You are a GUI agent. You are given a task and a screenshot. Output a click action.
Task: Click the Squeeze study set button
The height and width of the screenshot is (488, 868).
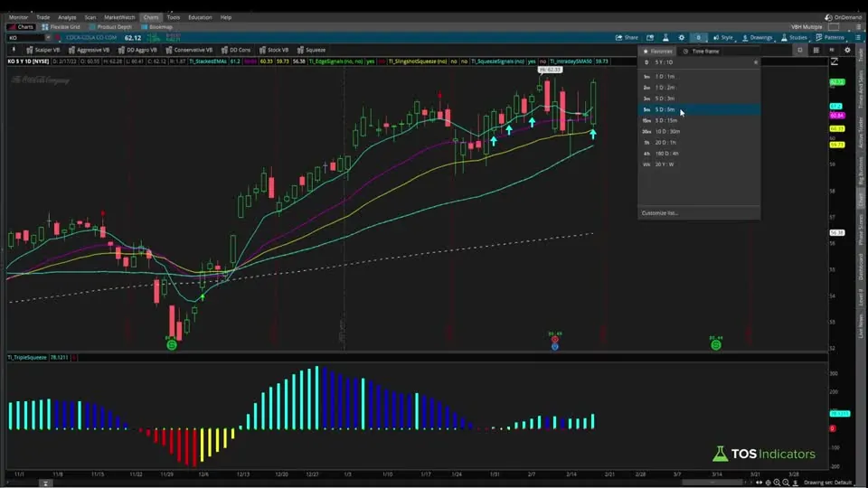pos(311,50)
